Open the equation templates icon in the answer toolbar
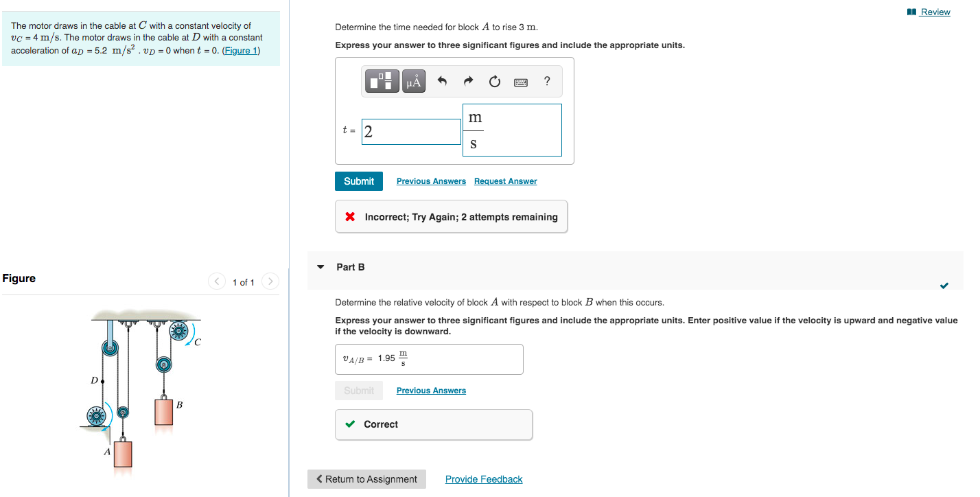Viewport: 980px width, 497px height. (382, 80)
